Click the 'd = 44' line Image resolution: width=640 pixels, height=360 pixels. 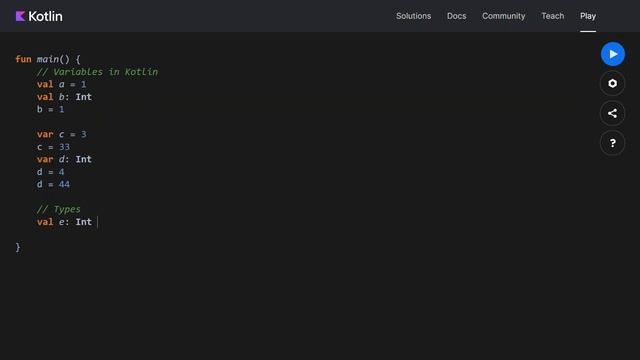[x=53, y=184]
